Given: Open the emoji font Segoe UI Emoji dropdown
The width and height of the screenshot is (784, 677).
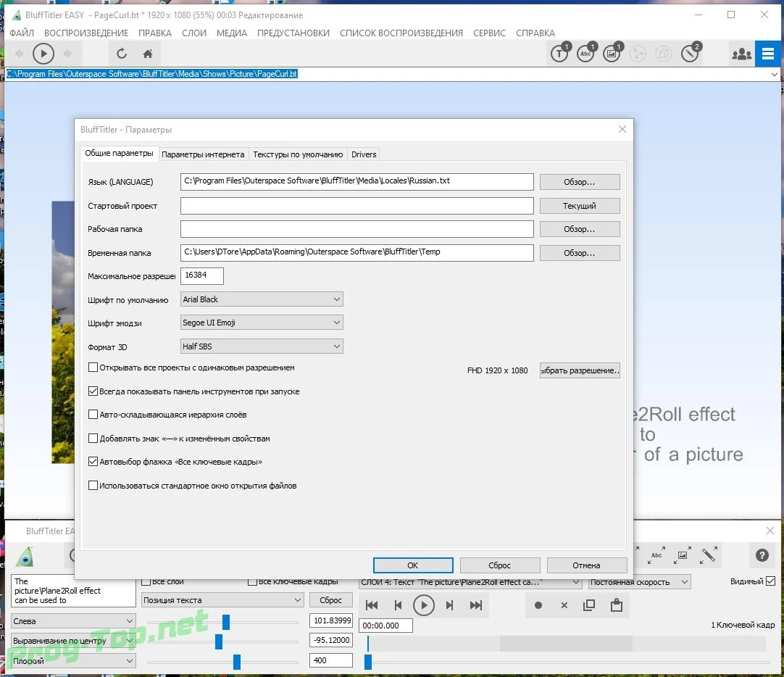Looking at the screenshot, I should [262, 323].
